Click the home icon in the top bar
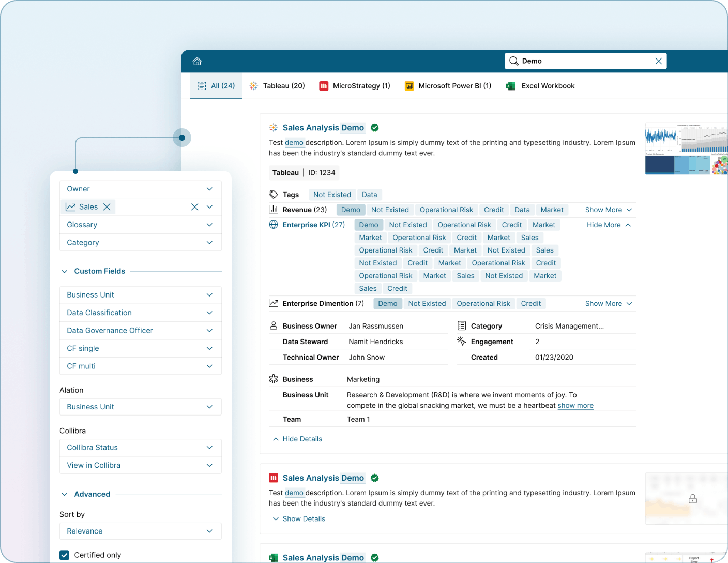The height and width of the screenshot is (563, 728). click(197, 61)
